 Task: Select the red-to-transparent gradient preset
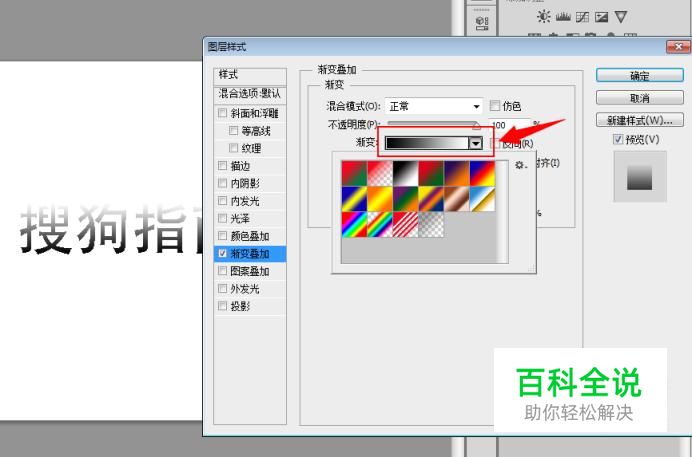click(x=380, y=173)
